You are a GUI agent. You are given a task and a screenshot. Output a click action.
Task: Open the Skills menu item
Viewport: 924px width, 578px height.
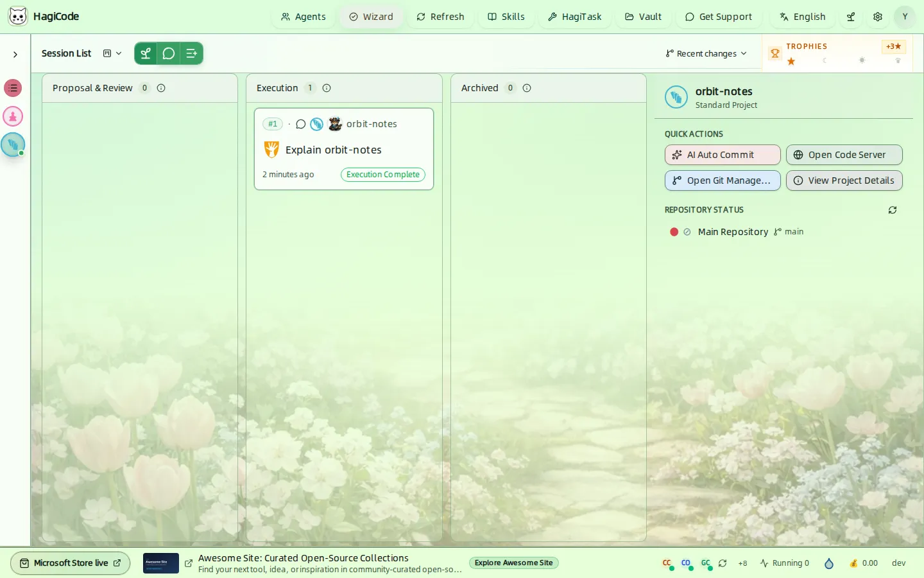pyautogui.click(x=506, y=17)
